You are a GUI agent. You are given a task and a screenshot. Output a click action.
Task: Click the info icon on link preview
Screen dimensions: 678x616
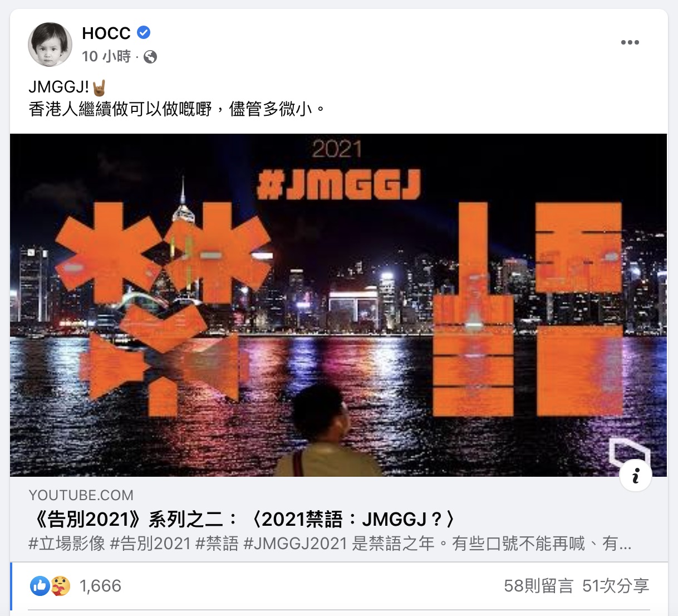635,475
